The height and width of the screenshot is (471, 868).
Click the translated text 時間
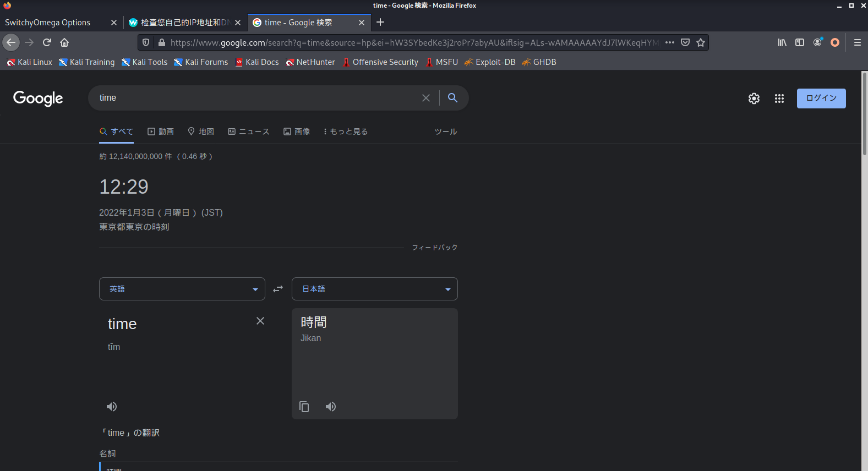314,322
